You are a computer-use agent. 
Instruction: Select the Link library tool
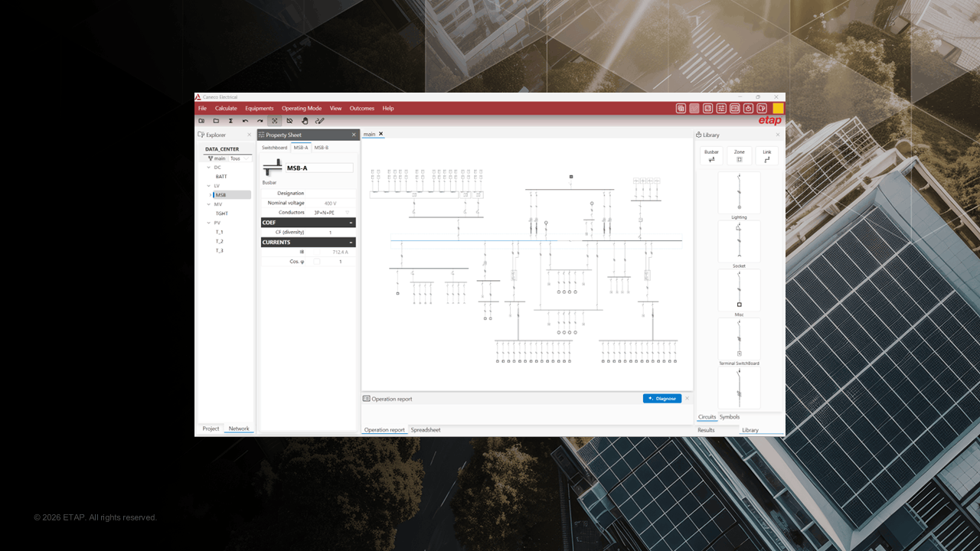[x=767, y=156]
